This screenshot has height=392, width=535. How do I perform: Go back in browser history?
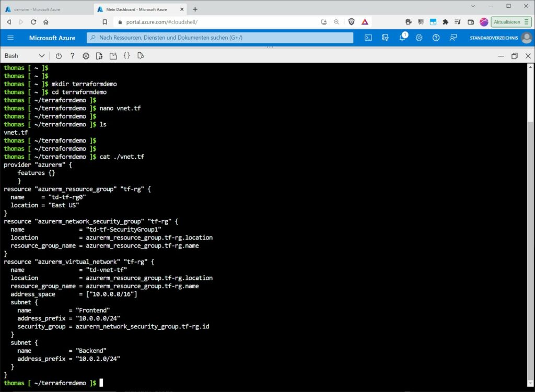click(9, 22)
